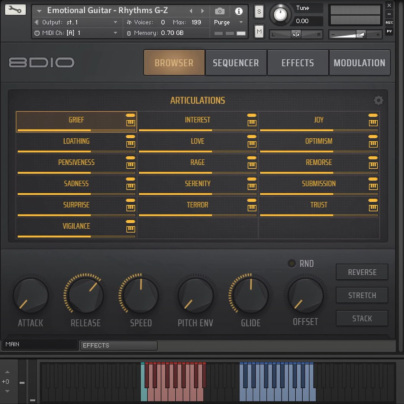404x404 pixels.
Task: Expand the instrument name dropdown arrow
Action: 39,11
